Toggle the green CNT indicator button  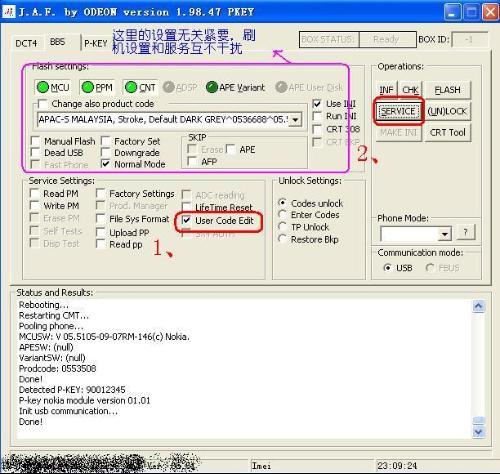pos(140,87)
